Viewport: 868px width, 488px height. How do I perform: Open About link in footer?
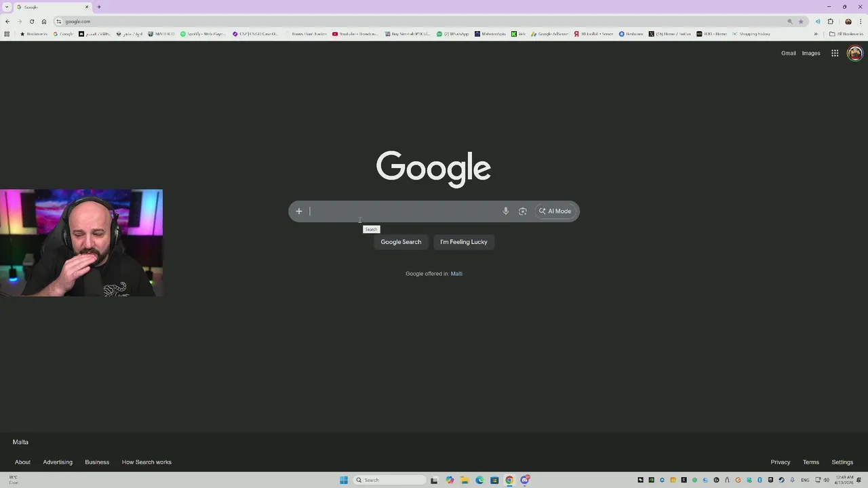click(22, 462)
